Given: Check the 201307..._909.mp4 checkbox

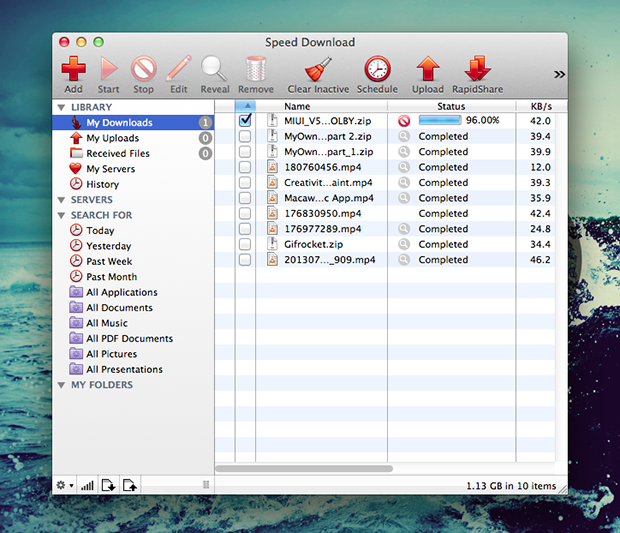Looking at the screenshot, I should (245, 260).
